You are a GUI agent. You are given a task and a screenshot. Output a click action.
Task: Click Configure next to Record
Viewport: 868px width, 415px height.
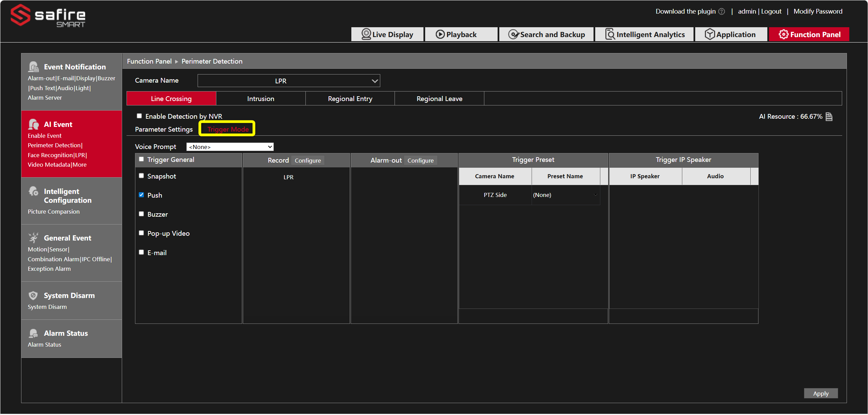pos(308,160)
